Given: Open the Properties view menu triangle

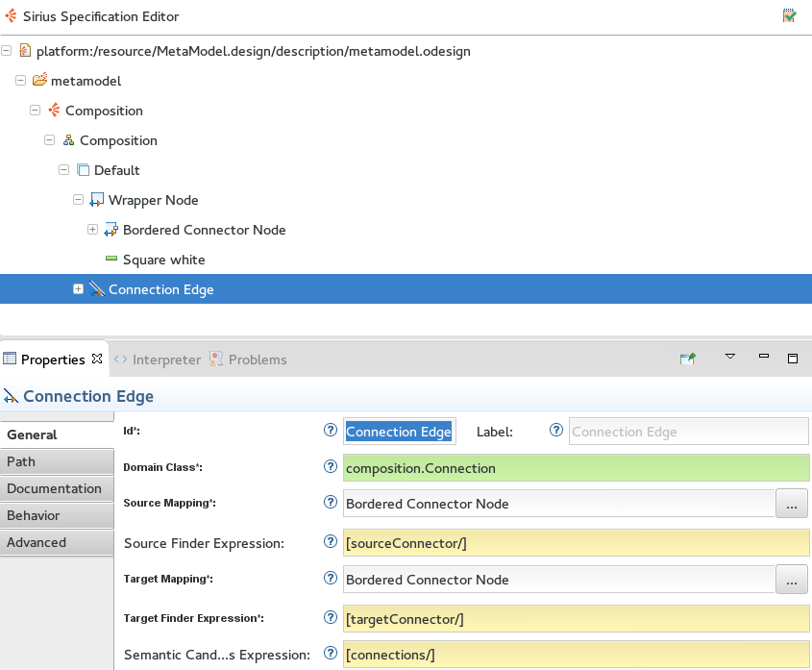Looking at the screenshot, I should pyautogui.click(x=730, y=357).
